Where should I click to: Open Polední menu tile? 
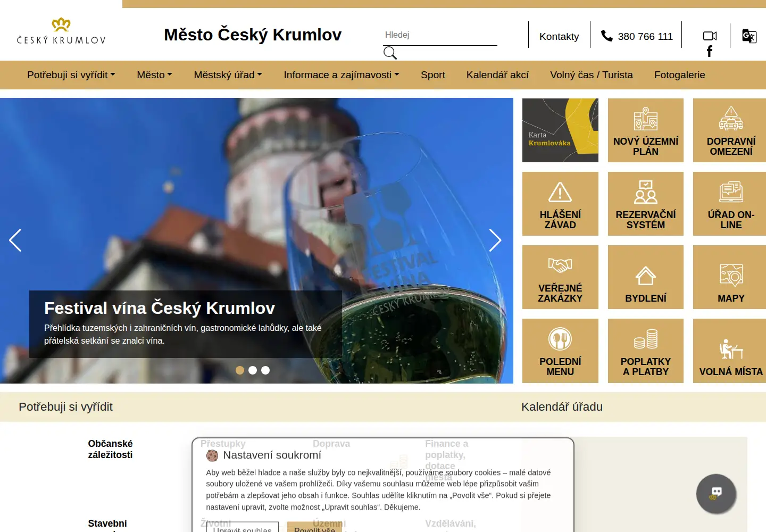[560, 351]
